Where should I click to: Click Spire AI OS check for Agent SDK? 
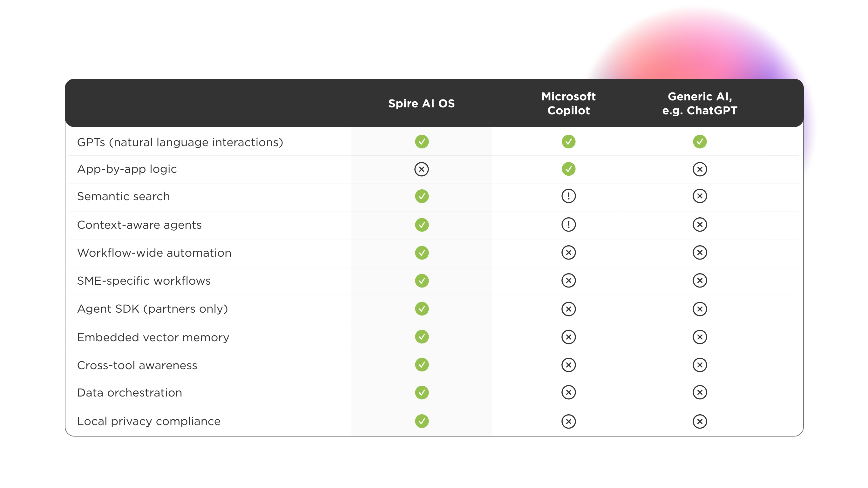tap(422, 309)
